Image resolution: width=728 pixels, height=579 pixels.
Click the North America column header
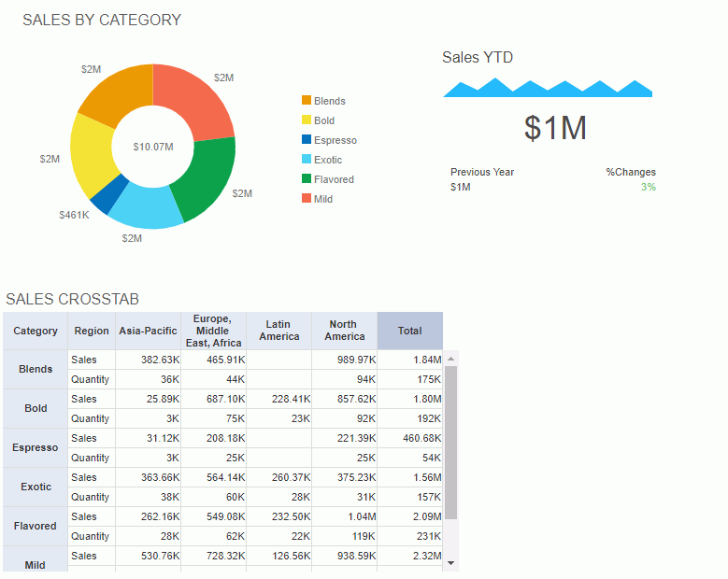345,331
